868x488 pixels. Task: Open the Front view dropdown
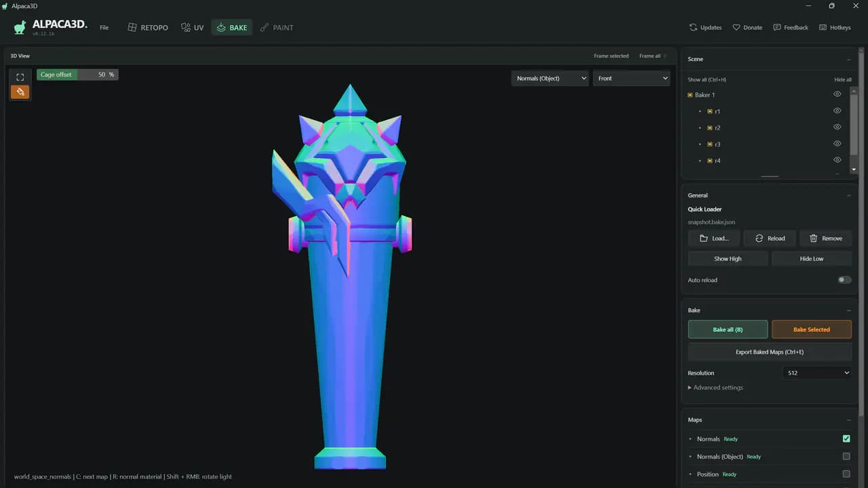pos(632,79)
